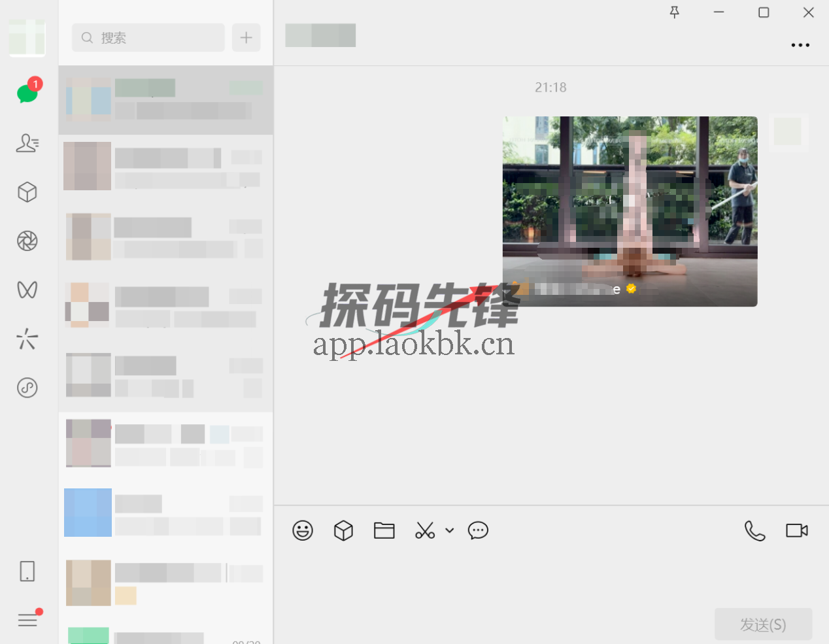829x644 pixels.
Task: Open the emoji picker in the chat toolbar
Action: coord(302,530)
